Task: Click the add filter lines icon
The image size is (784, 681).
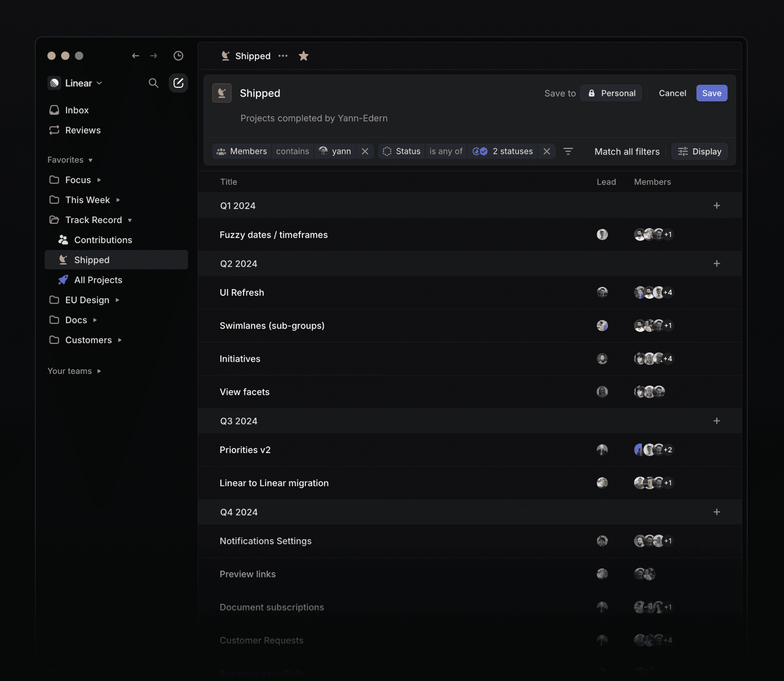Action: tap(568, 151)
